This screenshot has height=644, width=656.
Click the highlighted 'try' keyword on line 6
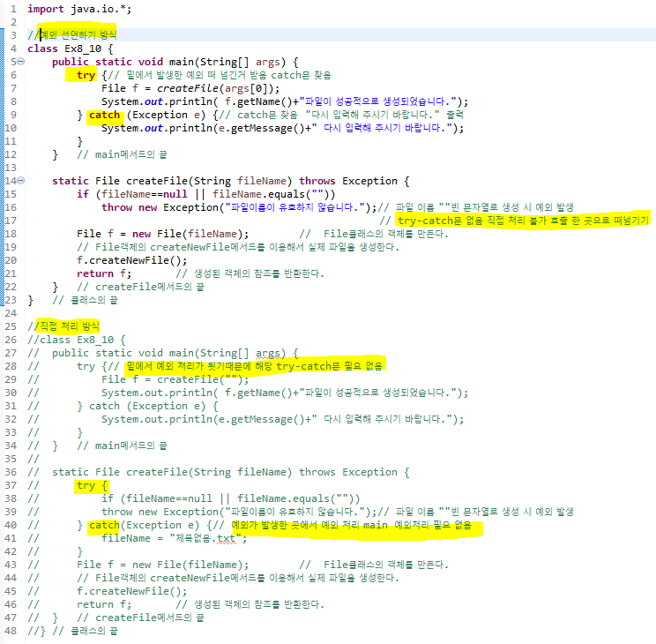pos(86,75)
